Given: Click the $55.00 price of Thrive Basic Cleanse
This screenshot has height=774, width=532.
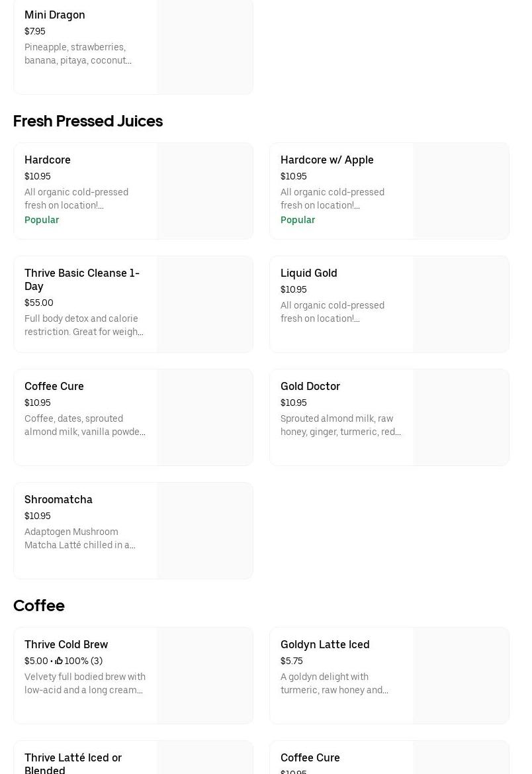Looking at the screenshot, I should [x=39, y=303].
